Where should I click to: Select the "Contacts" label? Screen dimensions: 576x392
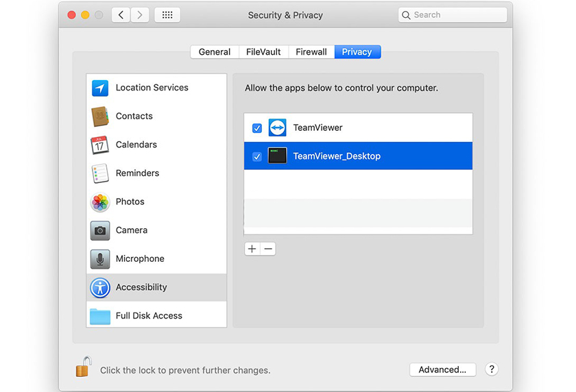(x=134, y=116)
